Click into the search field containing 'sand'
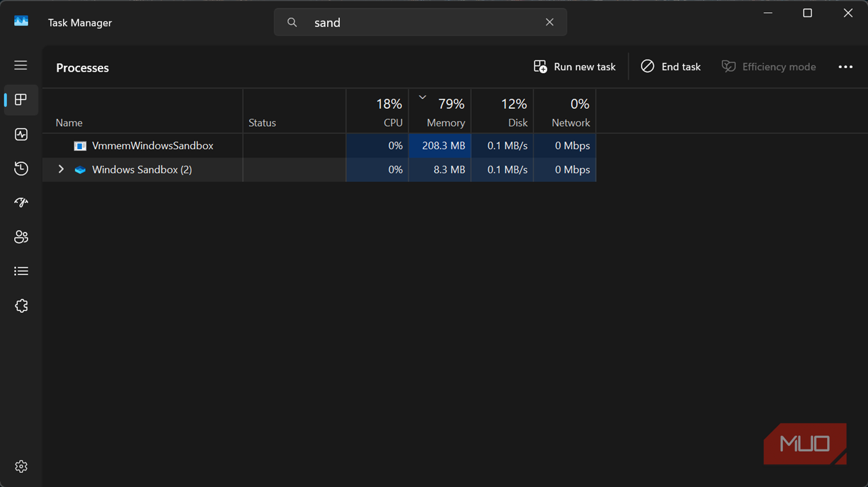Viewport: 868px width, 487px height. click(420, 22)
